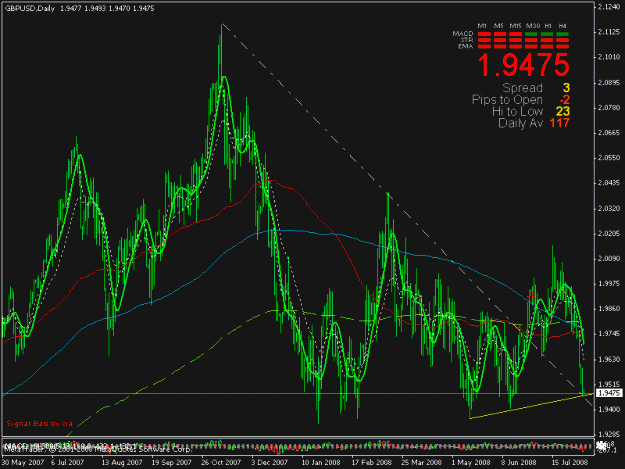The height and width of the screenshot is (469, 625).
Task: Click the 1.9975 price axis label
Action: (x=609, y=284)
